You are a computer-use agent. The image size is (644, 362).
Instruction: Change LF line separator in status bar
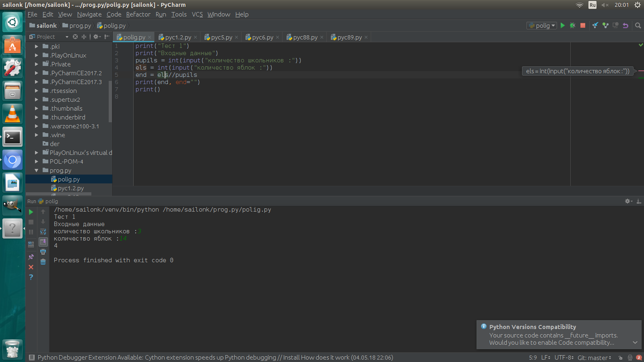546,358
